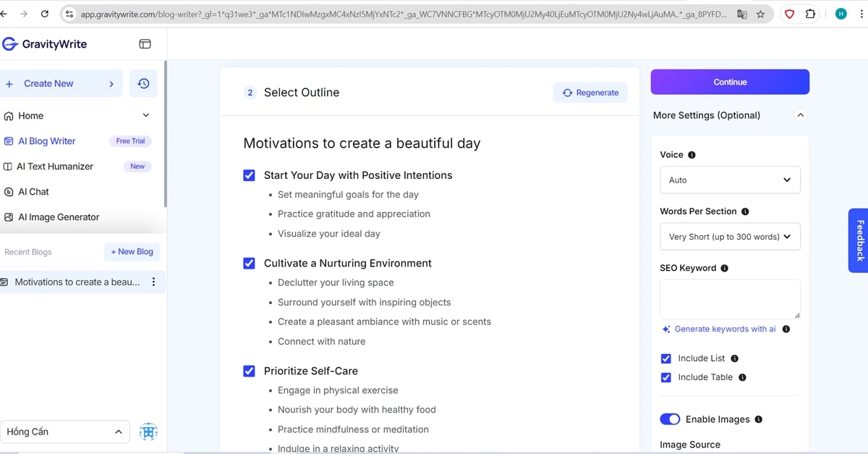
Task: Click Generate keywords with ai link
Action: tap(725, 329)
